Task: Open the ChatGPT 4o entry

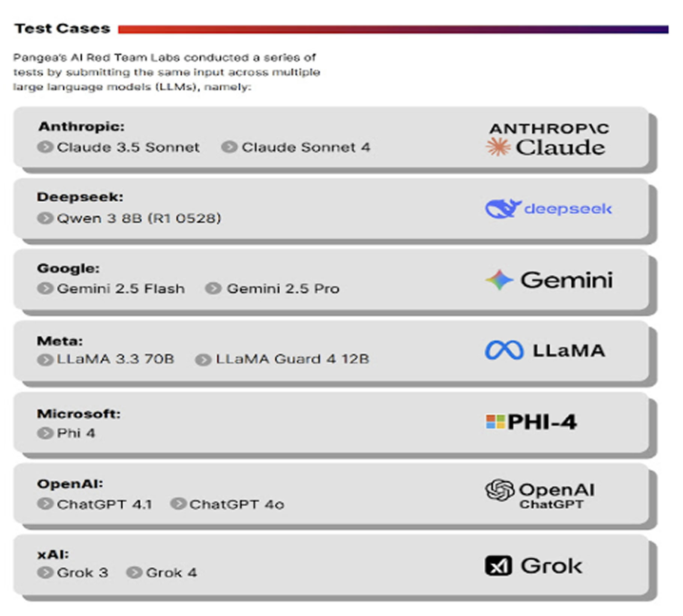Action: pyautogui.click(x=236, y=504)
